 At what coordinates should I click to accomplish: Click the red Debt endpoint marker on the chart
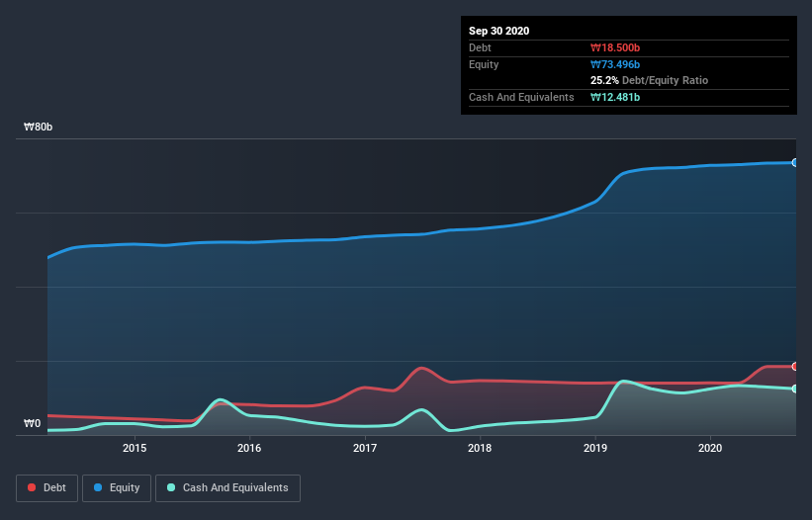pyautogui.click(x=795, y=367)
